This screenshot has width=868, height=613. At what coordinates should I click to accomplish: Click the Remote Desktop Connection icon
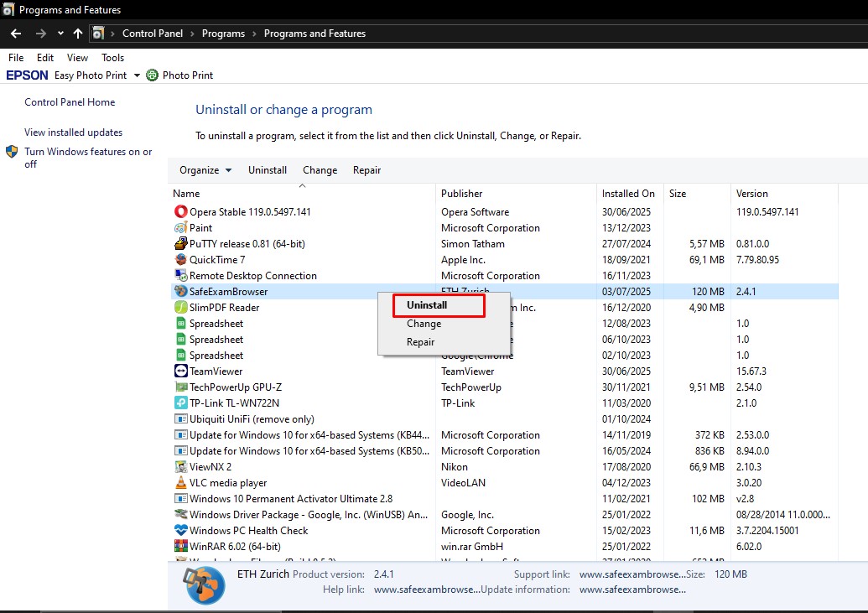(180, 275)
